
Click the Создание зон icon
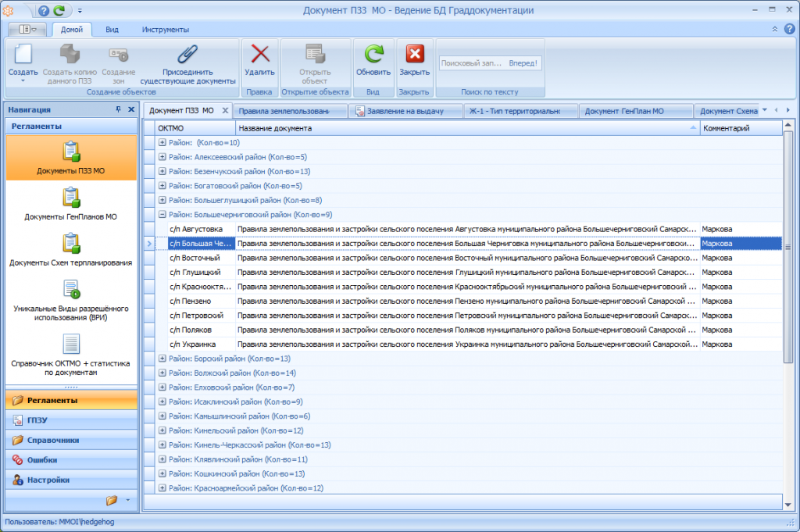[119, 54]
